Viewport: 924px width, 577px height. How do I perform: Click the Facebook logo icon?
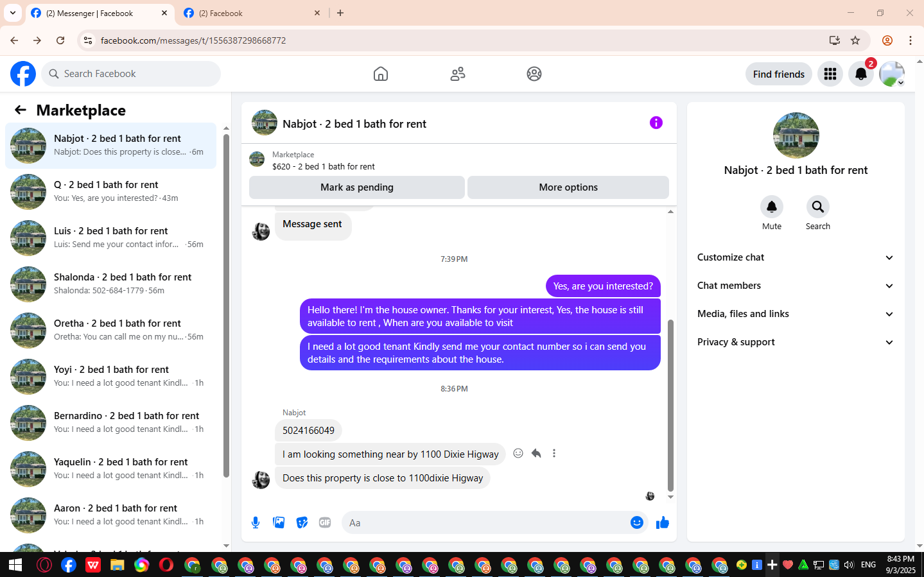tap(23, 74)
